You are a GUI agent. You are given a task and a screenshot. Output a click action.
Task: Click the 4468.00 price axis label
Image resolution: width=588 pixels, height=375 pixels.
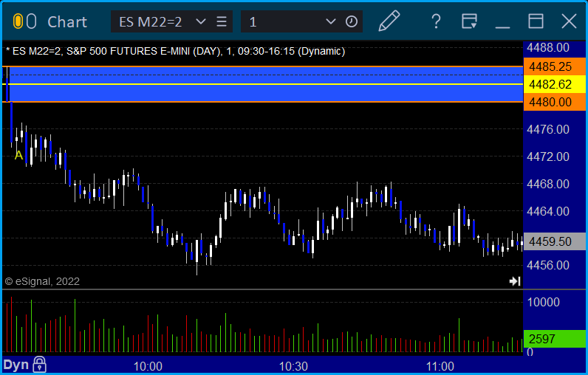pyautogui.click(x=548, y=184)
